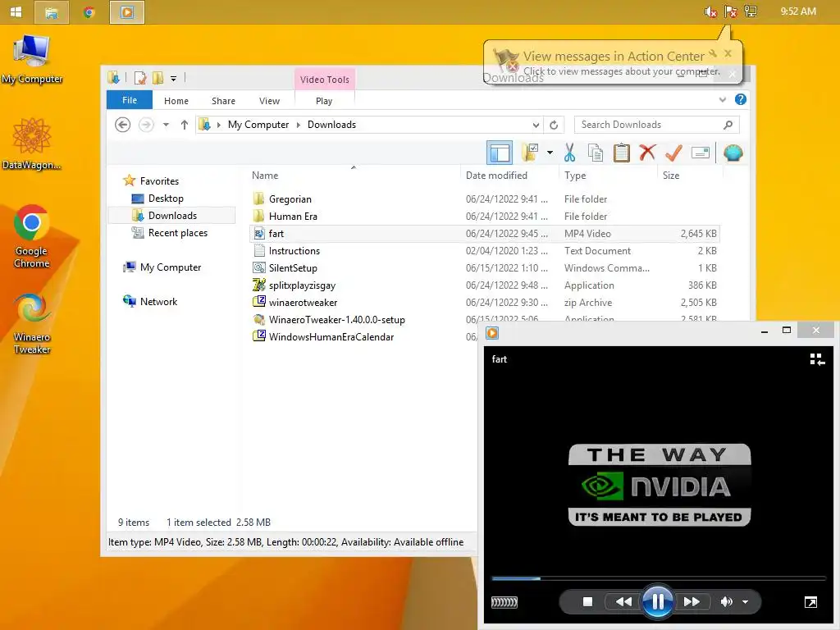This screenshot has height=630, width=840.
Task: Click Favorites in the navigation pane
Action: (x=159, y=181)
